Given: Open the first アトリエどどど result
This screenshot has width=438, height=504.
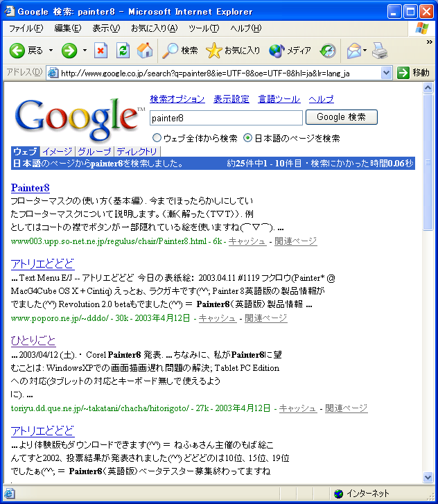Looking at the screenshot, I should point(43,264).
